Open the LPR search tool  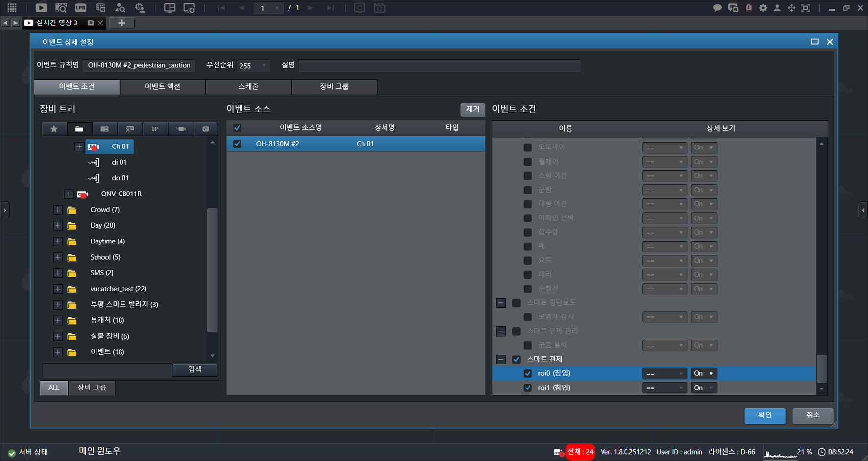pyautogui.click(x=81, y=8)
